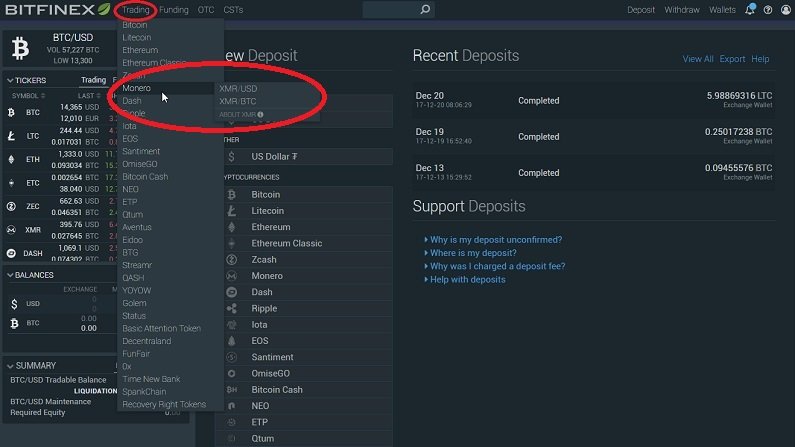795x447 pixels.
Task: Expand Where is my deposit
Action: (471, 253)
